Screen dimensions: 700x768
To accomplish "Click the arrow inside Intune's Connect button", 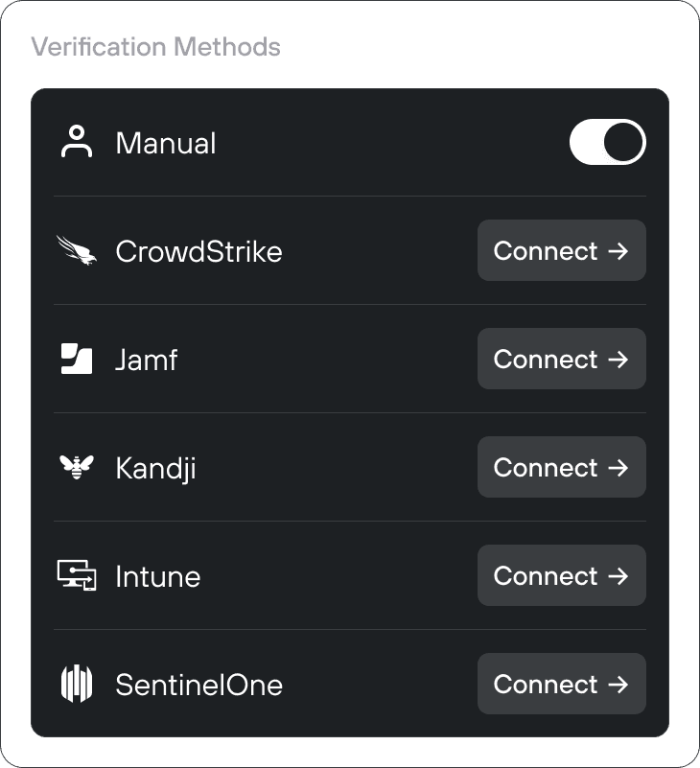I will 618,575.
